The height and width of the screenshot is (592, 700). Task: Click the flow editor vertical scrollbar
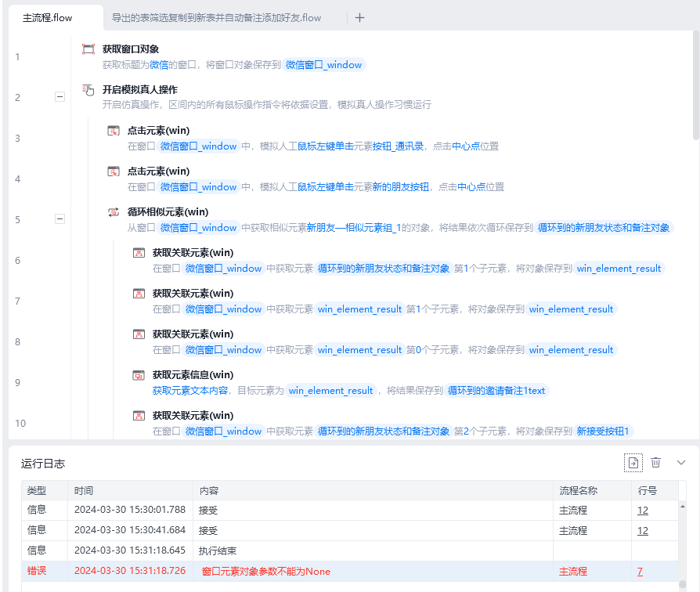pyautogui.click(x=696, y=85)
